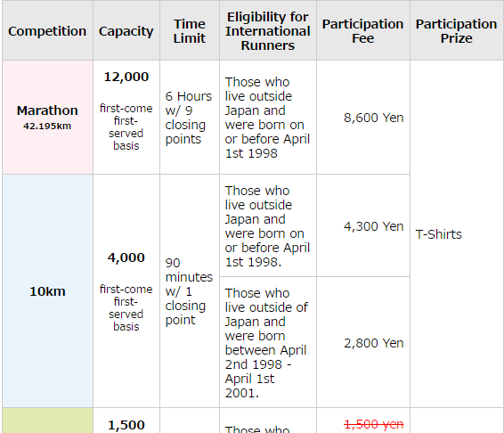
Task: Click the 4,300 Yen fee
Action: pos(373,226)
